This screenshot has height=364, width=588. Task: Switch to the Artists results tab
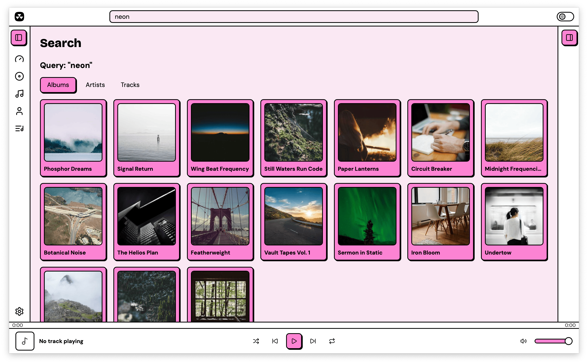tap(95, 85)
